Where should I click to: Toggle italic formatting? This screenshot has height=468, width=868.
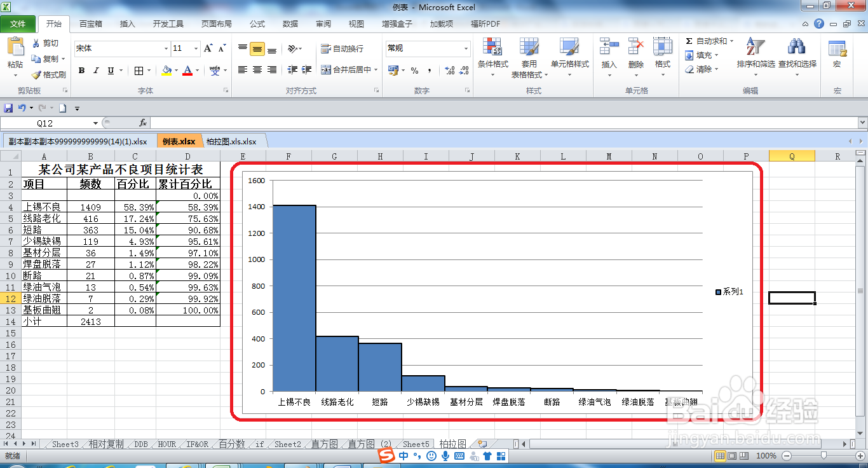coord(96,71)
